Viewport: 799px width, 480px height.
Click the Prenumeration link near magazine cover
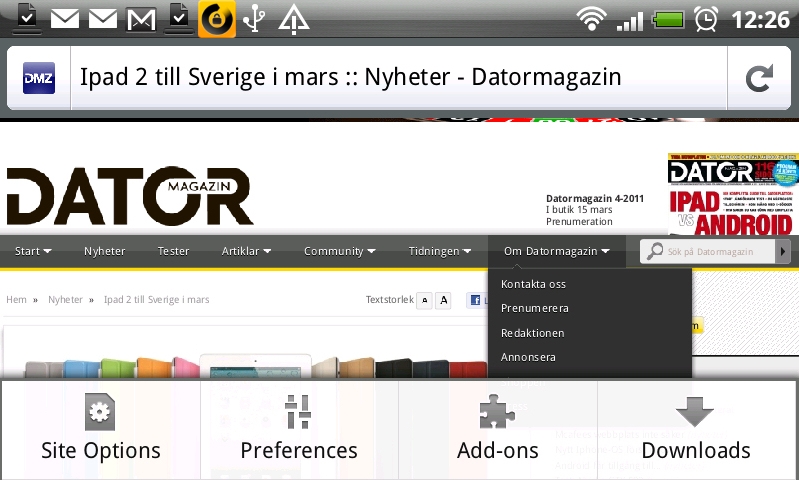click(x=579, y=222)
